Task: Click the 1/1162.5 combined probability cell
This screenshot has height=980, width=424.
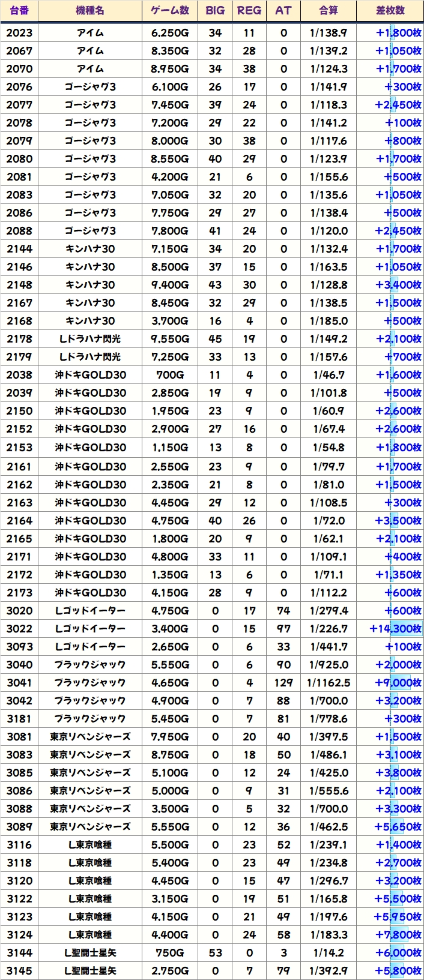Action: (x=329, y=683)
